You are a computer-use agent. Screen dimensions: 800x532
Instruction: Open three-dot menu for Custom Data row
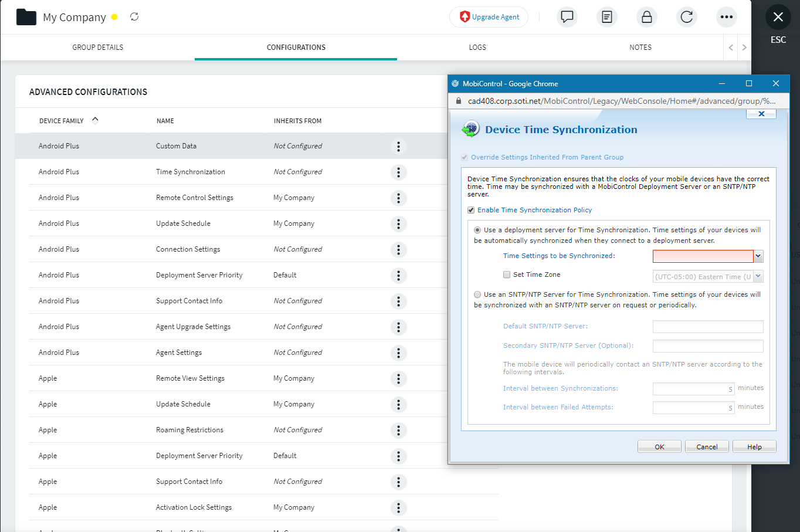pyautogui.click(x=398, y=147)
